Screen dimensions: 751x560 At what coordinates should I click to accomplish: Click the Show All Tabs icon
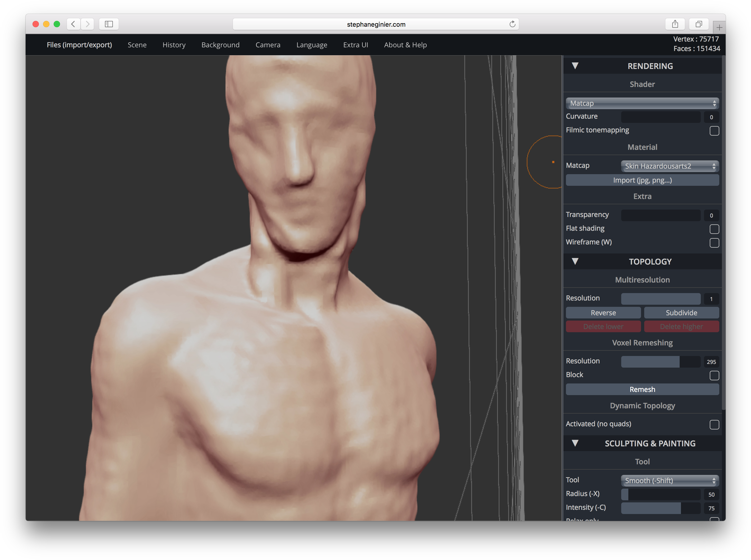click(x=698, y=24)
